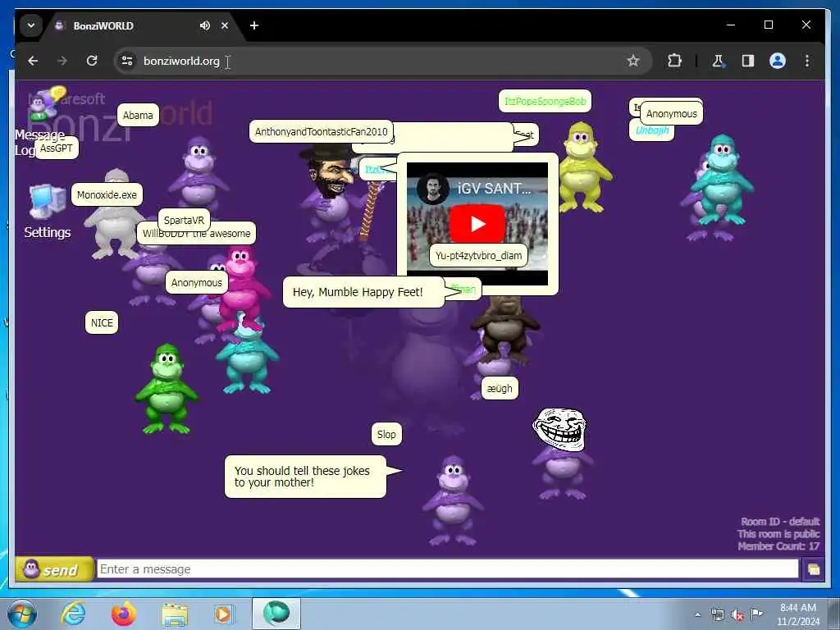Click the Room ID - default text
The height and width of the screenshot is (630, 840).
tap(780, 522)
